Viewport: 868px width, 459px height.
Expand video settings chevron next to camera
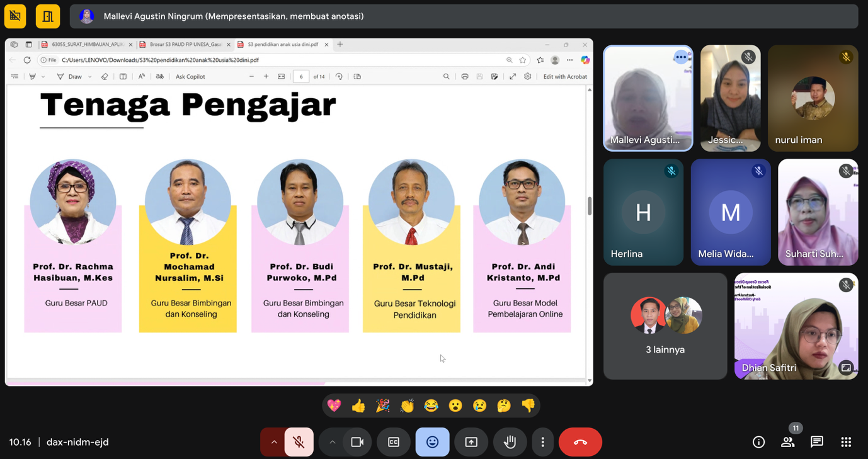coord(332,442)
